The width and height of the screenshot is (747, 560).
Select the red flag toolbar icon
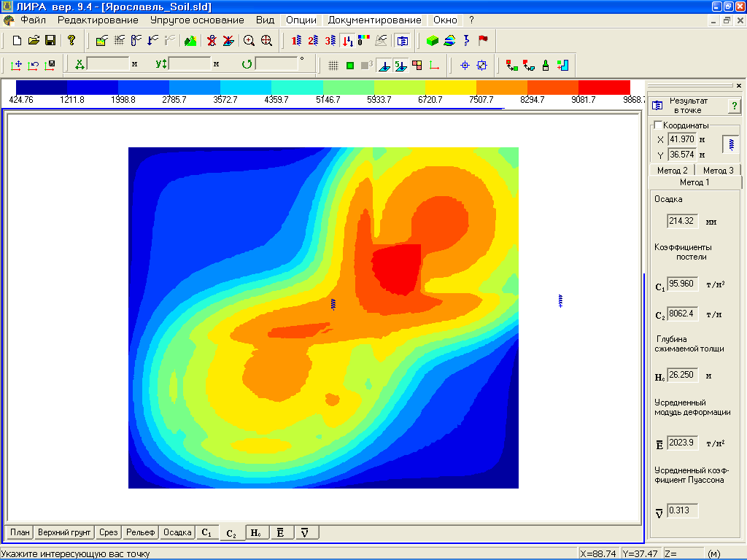coord(483,40)
